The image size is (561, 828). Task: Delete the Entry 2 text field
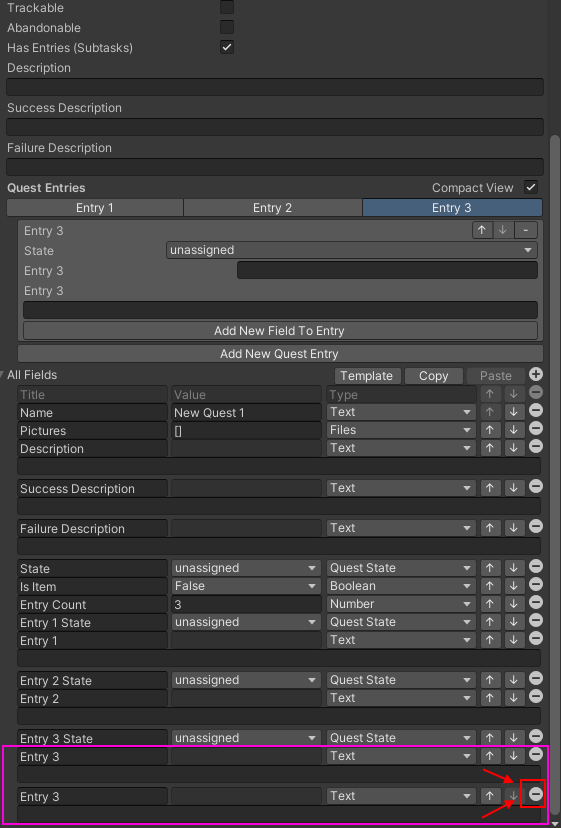pos(536,697)
